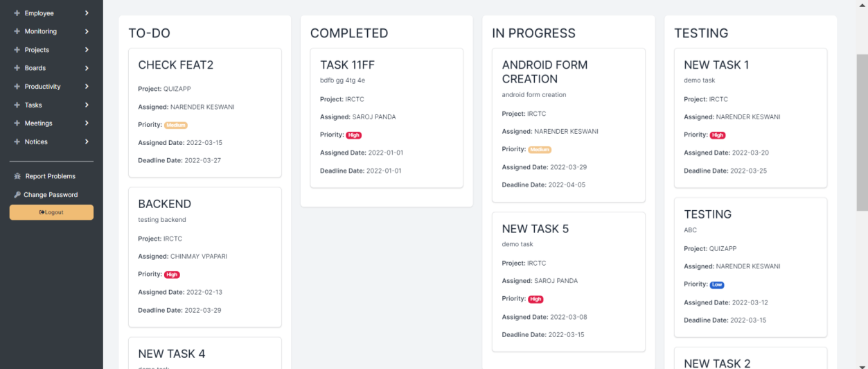Open the ANDROID FORM CREATION card title

(x=545, y=72)
